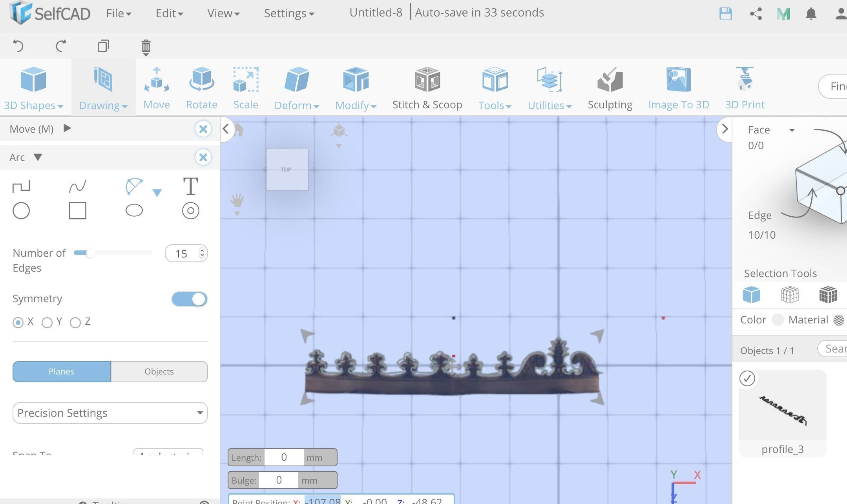The width and height of the screenshot is (847, 504).
Task: Close the Arc panel
Action: click(x=203, y=157)
